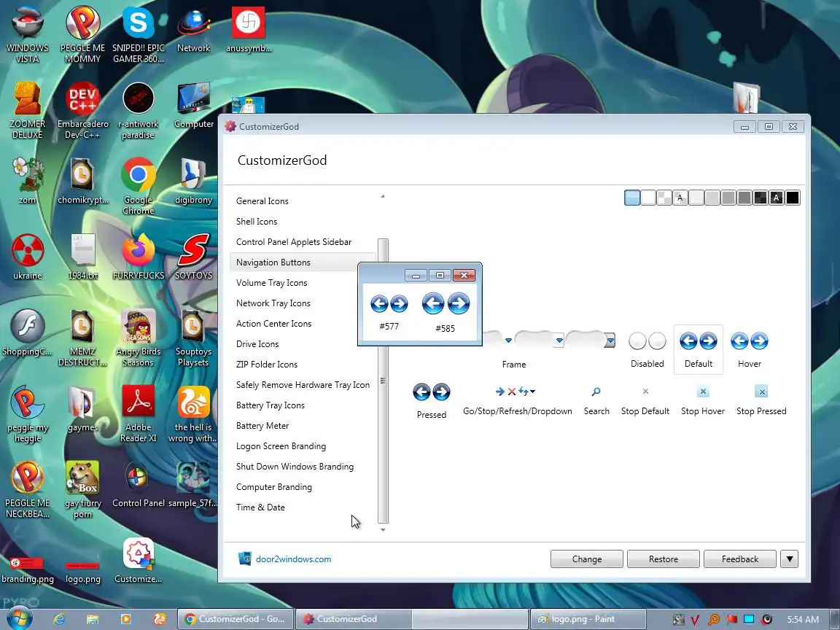Pick the light blue background swatch
The width and height of the screenshot is (840, 630).
(632, 198)
